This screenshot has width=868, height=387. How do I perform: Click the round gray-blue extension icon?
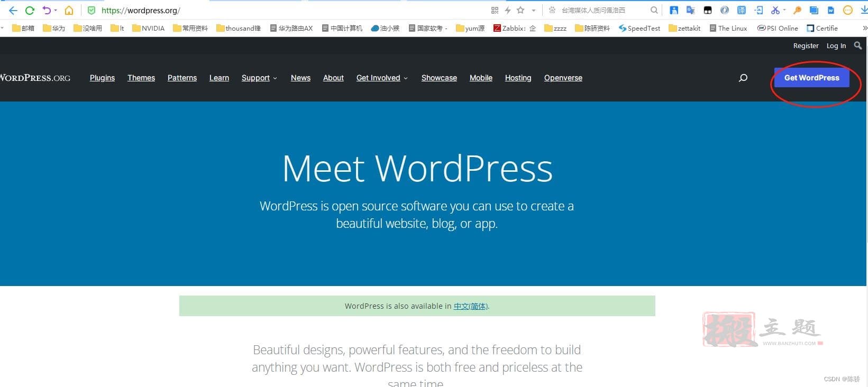725,10
